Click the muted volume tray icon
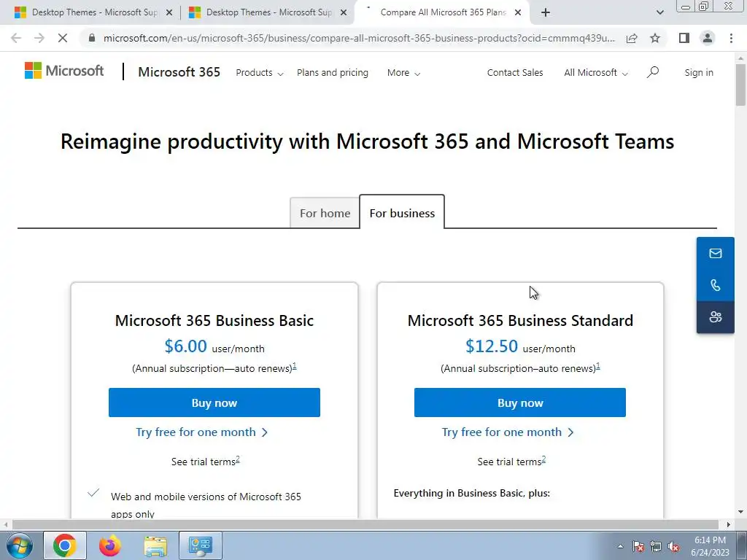This screenshot has width=747, height=560. point(673,547)
